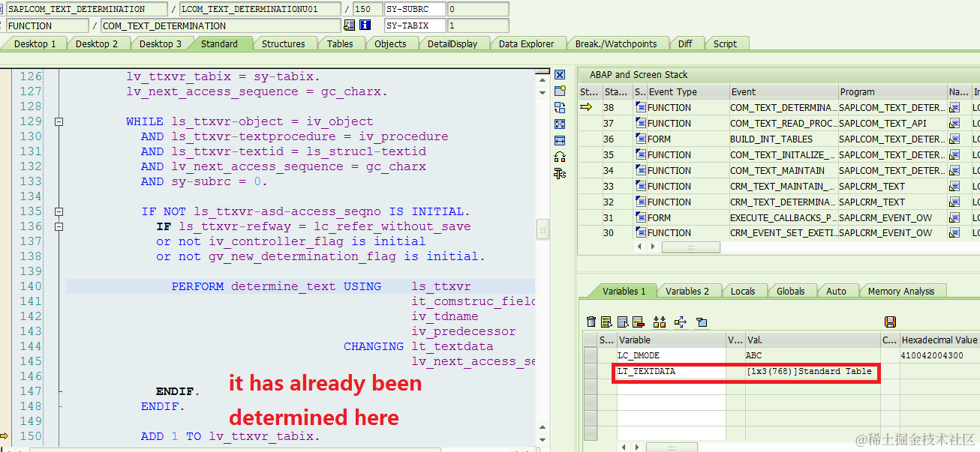Click the LT_TEXTDATA variable name cell
Screen dimensions: 980x452
pyautogui.click(x=671, y=372)
